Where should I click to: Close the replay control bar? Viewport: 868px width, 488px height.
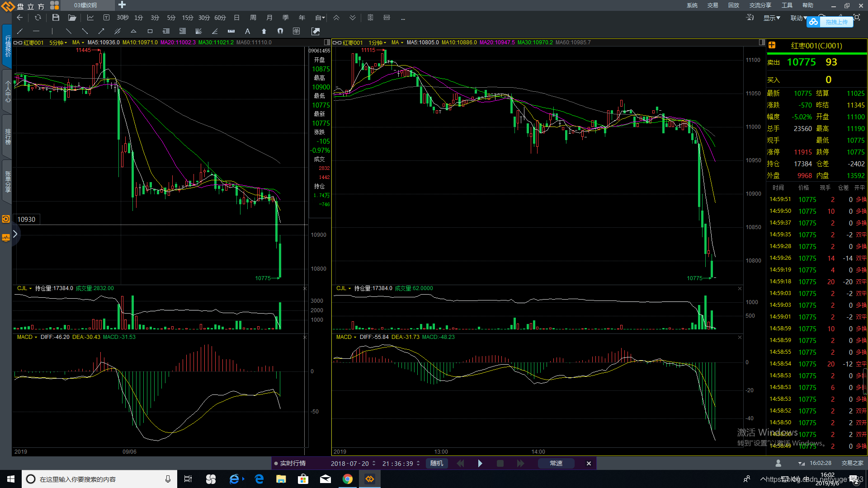point(589,463)
